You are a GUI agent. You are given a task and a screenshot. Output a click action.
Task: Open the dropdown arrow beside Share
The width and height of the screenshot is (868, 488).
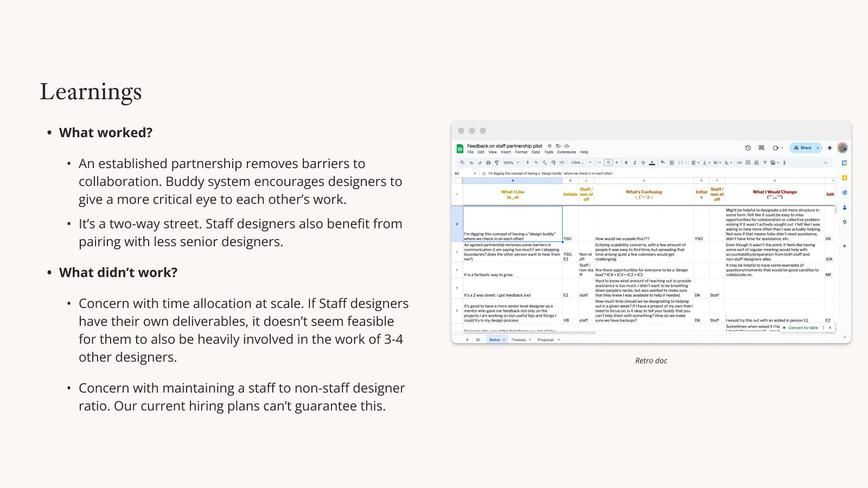818,148
